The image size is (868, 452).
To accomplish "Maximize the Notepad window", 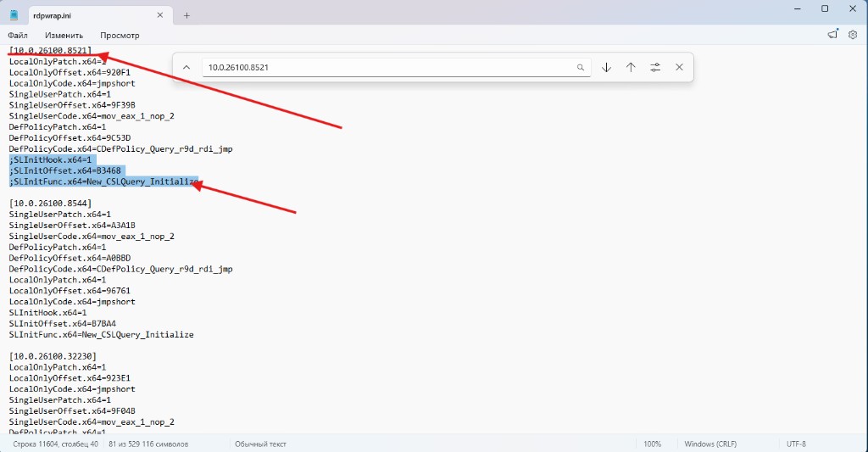I will [x=825, y=8].
